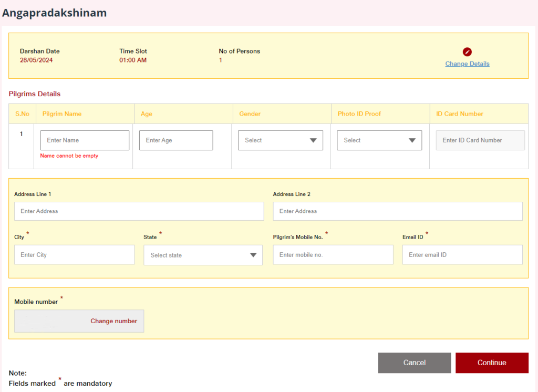Select the Address Line 1 input
This screenshot has height=392, width=538.
pyautogui.click(x=139, y=211)
